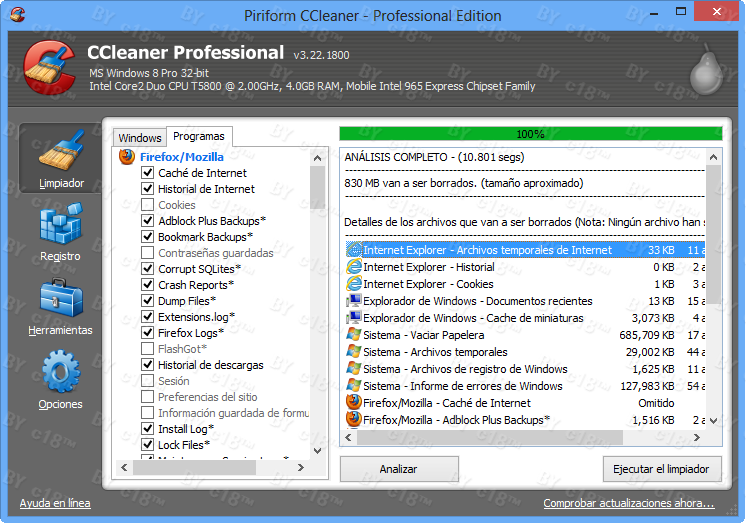Uncheck Caché de Internet
746x524 pixels.
click(148, 172)
